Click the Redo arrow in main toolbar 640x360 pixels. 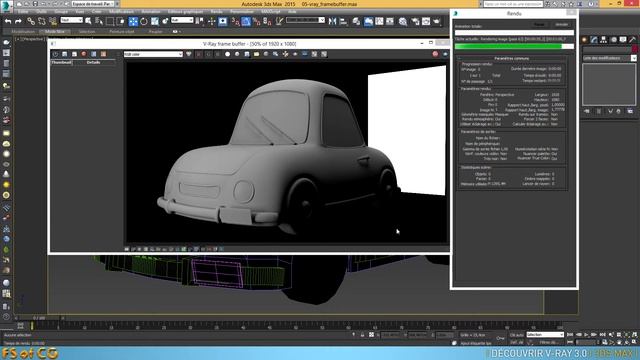click(18, 21)
